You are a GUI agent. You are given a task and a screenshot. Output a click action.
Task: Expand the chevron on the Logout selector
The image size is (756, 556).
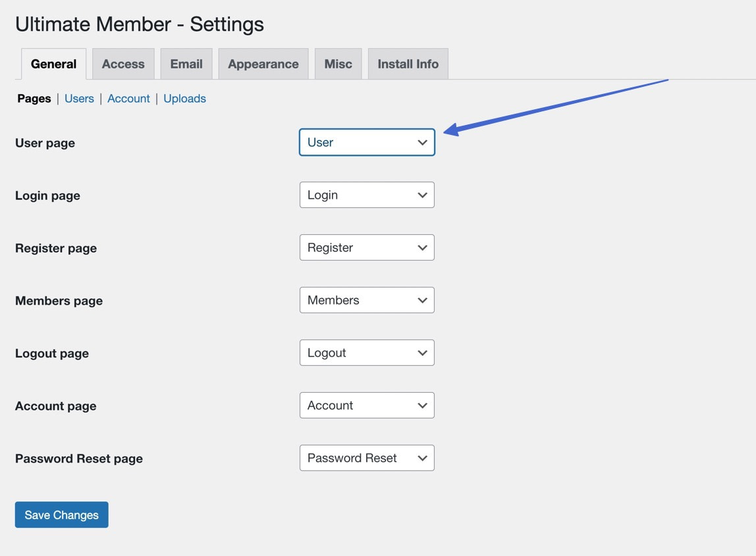point(422,353)
